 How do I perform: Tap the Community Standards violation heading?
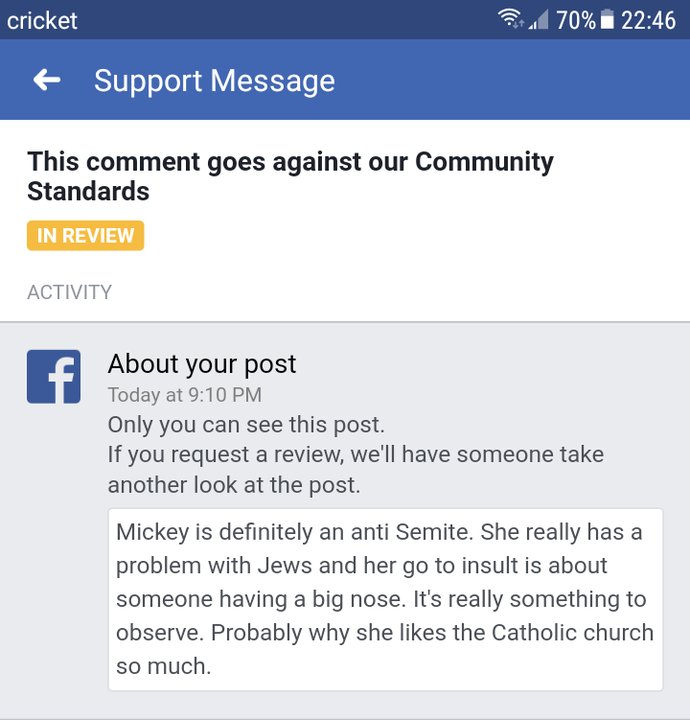pyautogui.click(x=290, y=176)
